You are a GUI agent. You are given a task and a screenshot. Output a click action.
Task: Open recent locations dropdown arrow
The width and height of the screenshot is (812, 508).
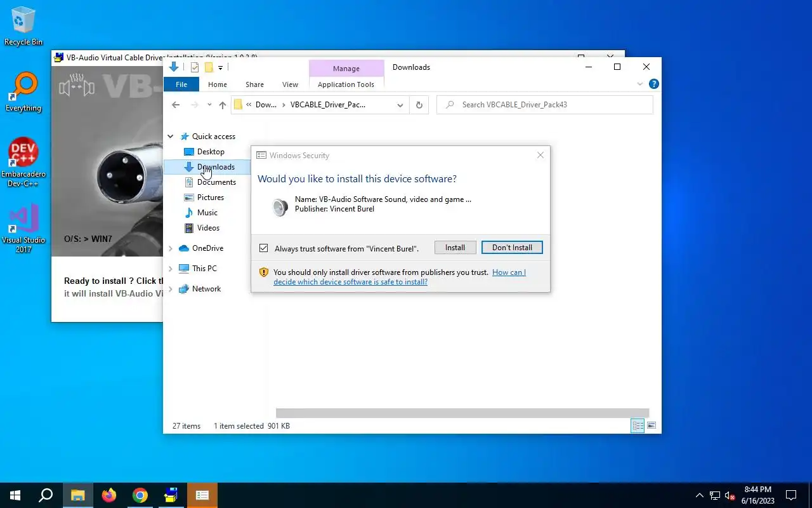[x=209, y=105]
